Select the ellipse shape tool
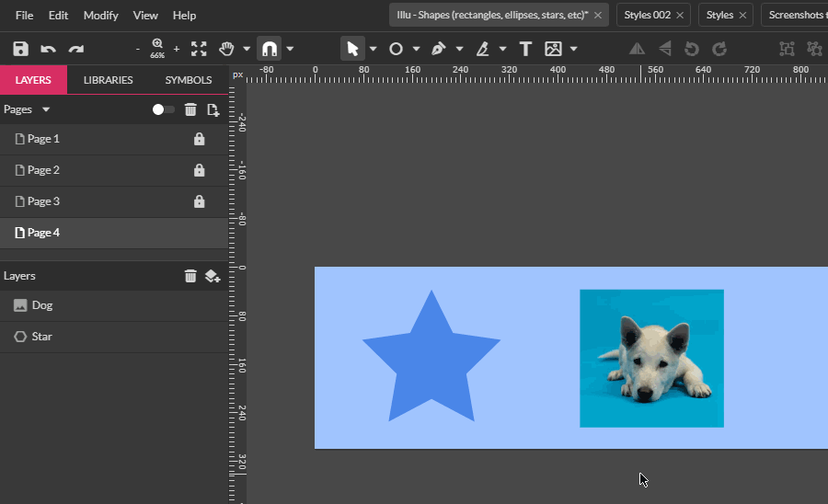828x504 pixels. (x=396, y=49)
